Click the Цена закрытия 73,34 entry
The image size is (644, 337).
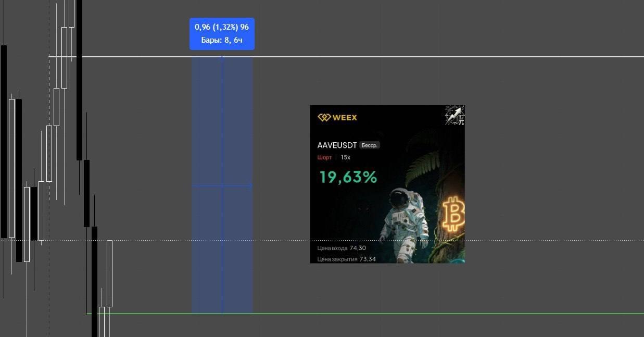coord(346,259)
